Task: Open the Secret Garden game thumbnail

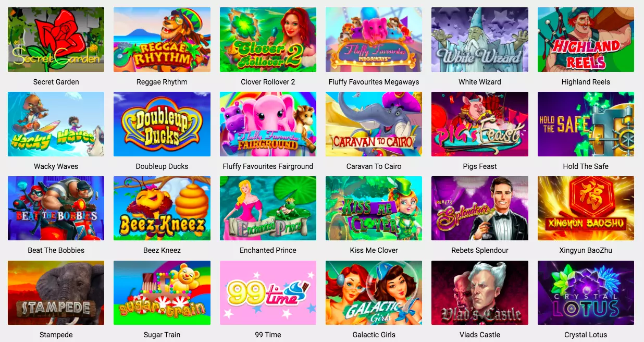Action: pos(56,40)
